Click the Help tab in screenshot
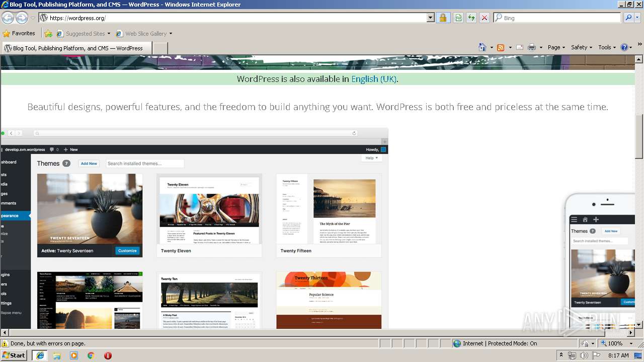This screenshot has width=644, height=362. [372, 158]
